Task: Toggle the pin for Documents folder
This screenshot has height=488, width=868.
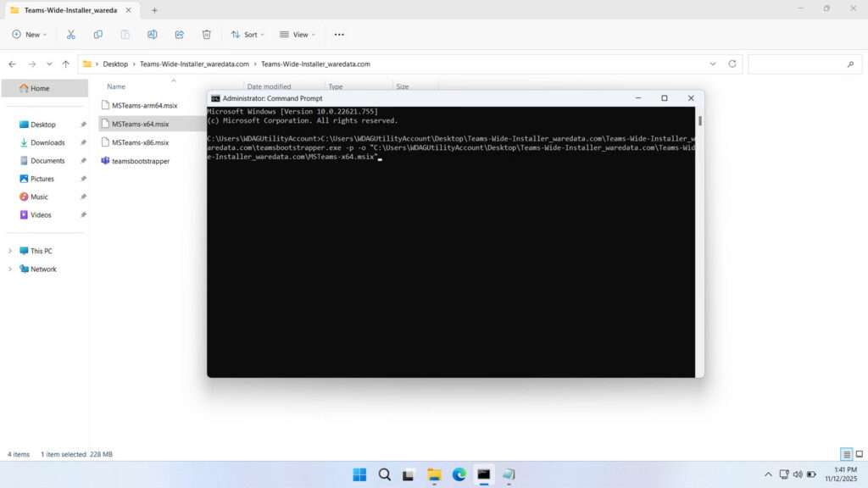Action: click(82, 160)
